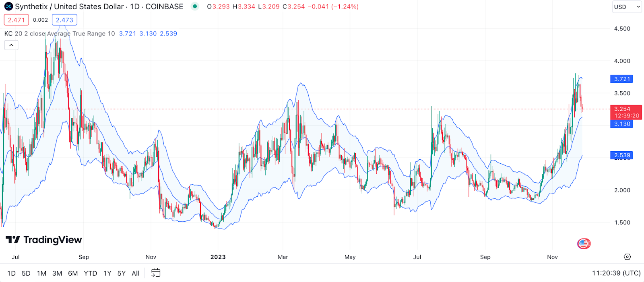
Task: Click the 3.721 upper band price label
Action: tap(621, 79)
